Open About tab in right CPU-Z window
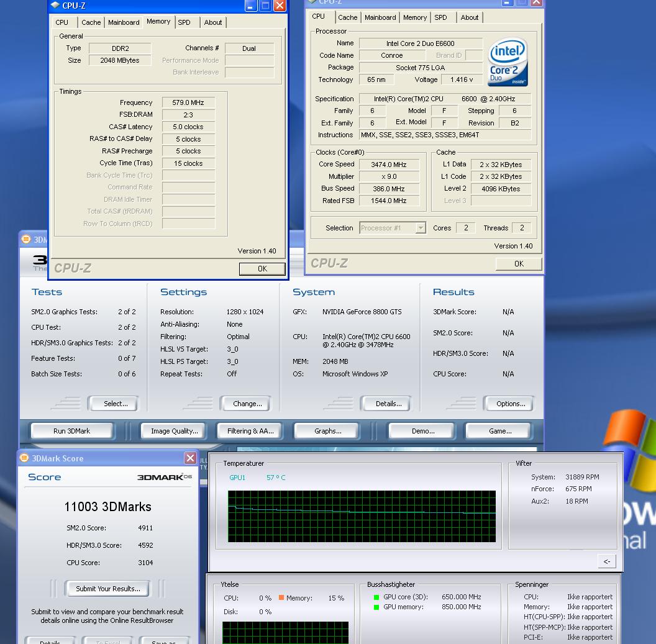The height and width of the screenshot is (644, 656). coord(470,17)
